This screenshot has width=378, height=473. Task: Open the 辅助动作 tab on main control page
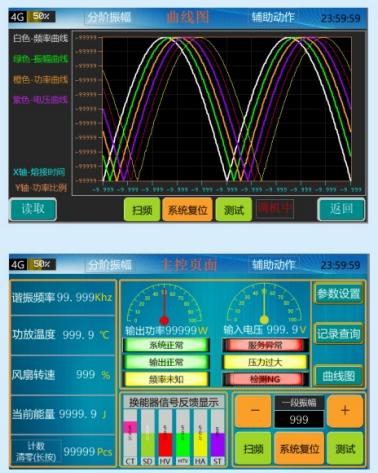click(273, 265)
